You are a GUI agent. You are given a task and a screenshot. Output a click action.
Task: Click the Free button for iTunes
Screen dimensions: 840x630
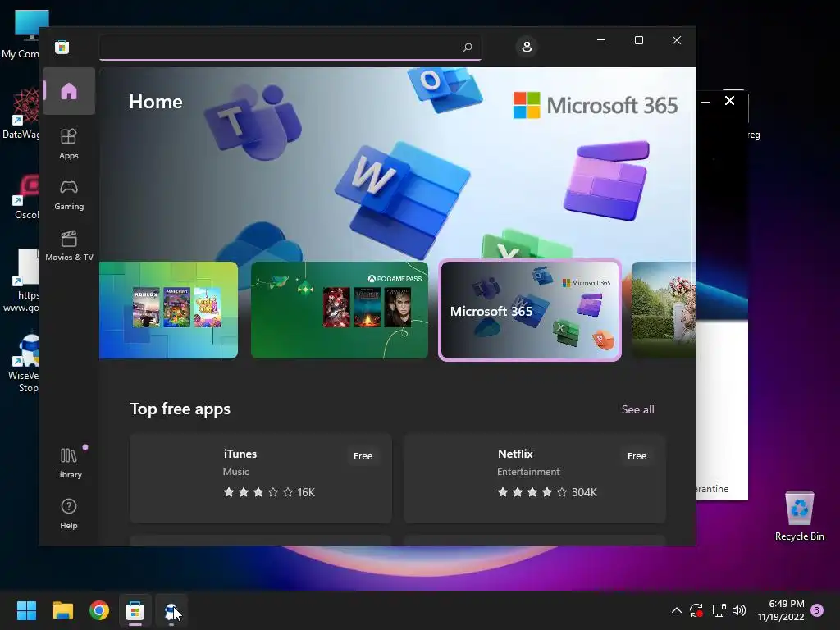pos(363,456)
